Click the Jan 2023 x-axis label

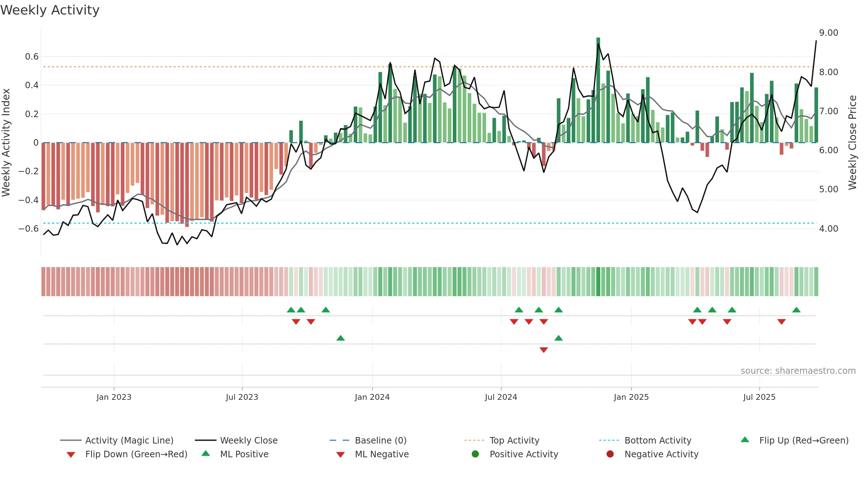pos(114,397)
